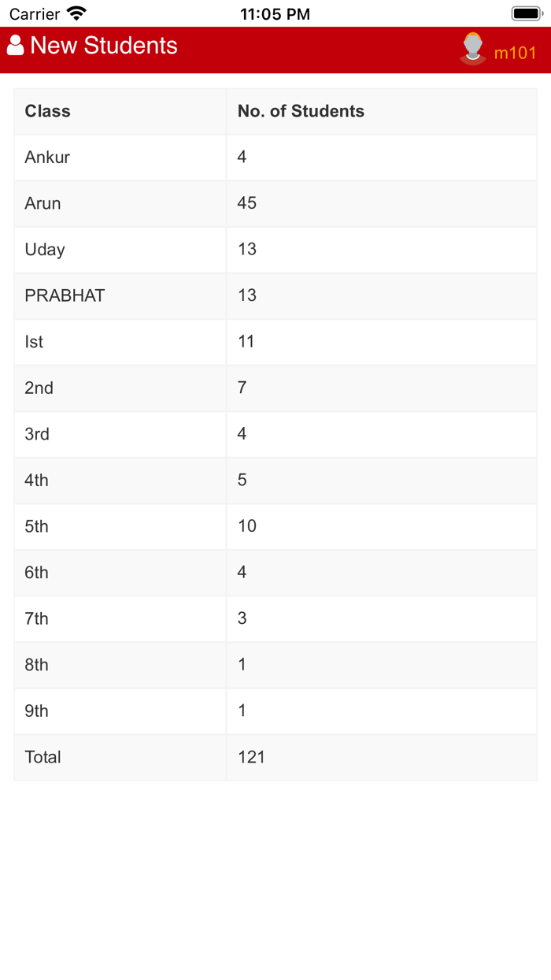This screenshot has width=551, height=980.
Task: Select the 2nd class cell
Action: [39, 388]
